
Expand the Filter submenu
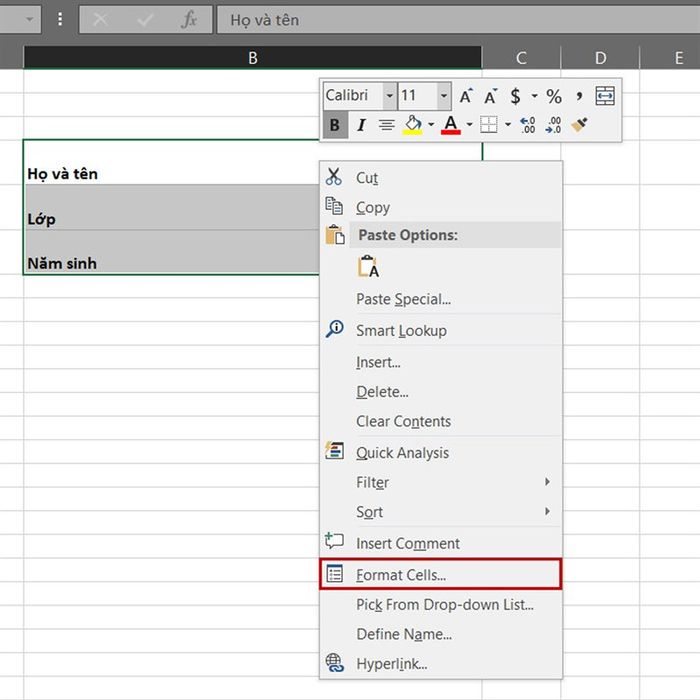pos(441,482)
